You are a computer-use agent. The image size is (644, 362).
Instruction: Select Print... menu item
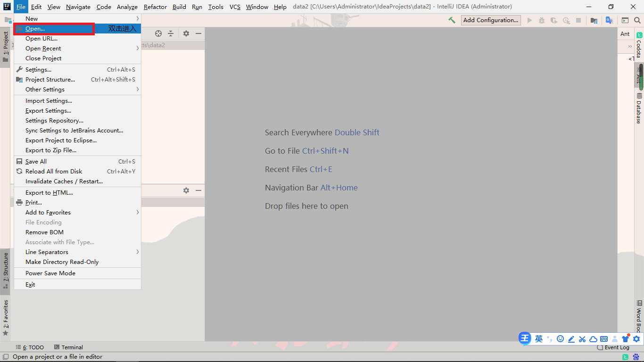(77, 203)
